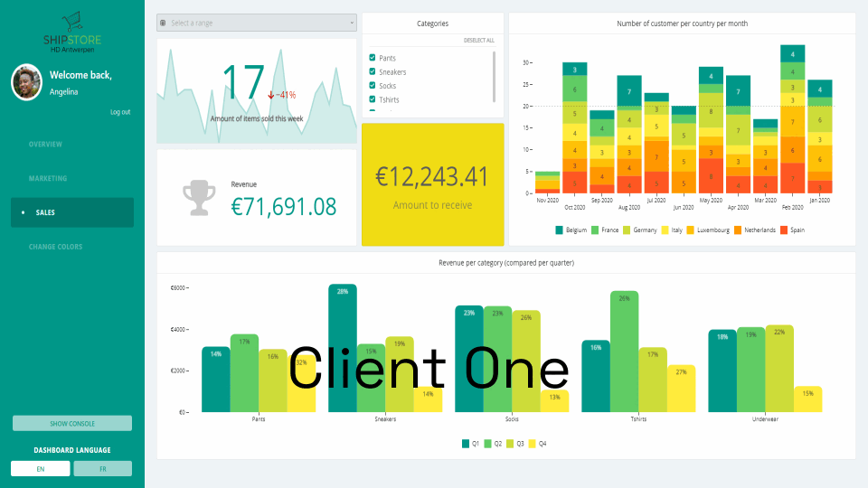
Task: Click Angelina's profile avatar
Action: [26, 82]
